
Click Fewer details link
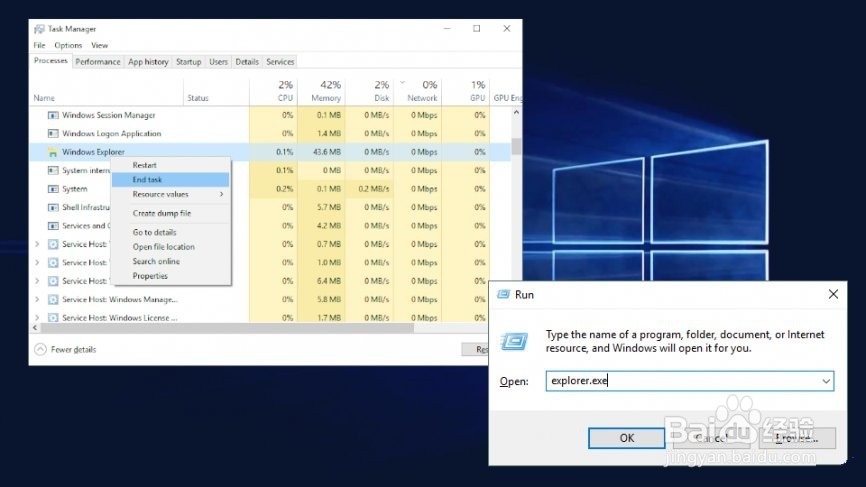pos(73,350)
